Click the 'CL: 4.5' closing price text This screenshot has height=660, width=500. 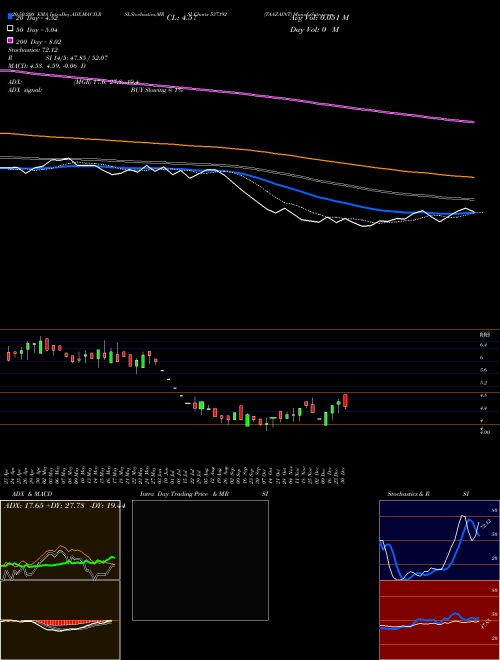[181, 18]
